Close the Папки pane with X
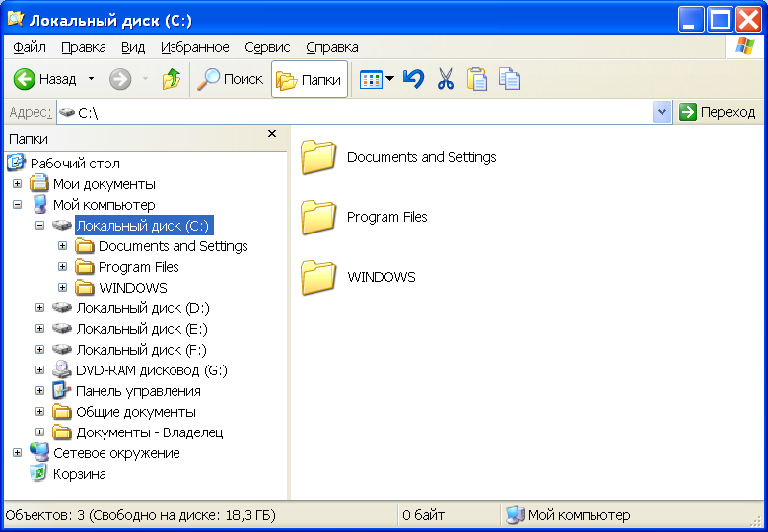Image resolution: width=768 pixels, height=532 pixels. (272, 134)
